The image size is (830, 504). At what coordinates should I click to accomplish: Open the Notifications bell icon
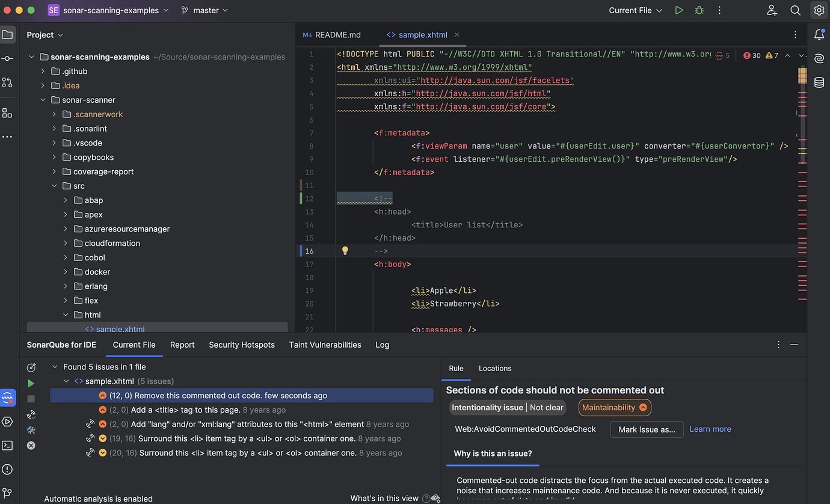coord(819,34)
